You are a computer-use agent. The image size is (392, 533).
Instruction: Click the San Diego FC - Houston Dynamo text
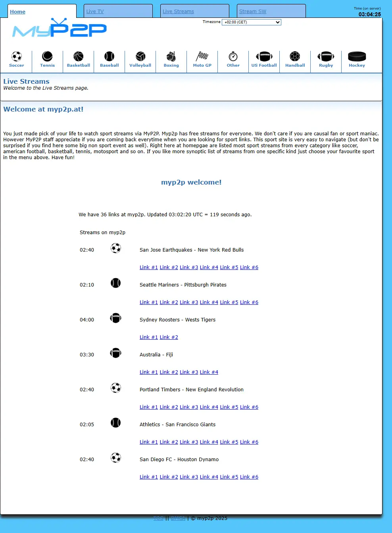pos(179,460)
